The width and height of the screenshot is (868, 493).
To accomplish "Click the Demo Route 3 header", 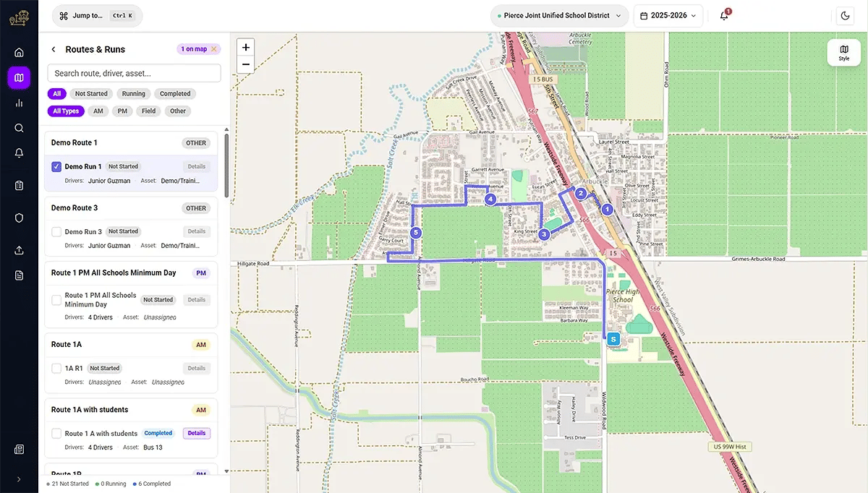I will 131,208.
